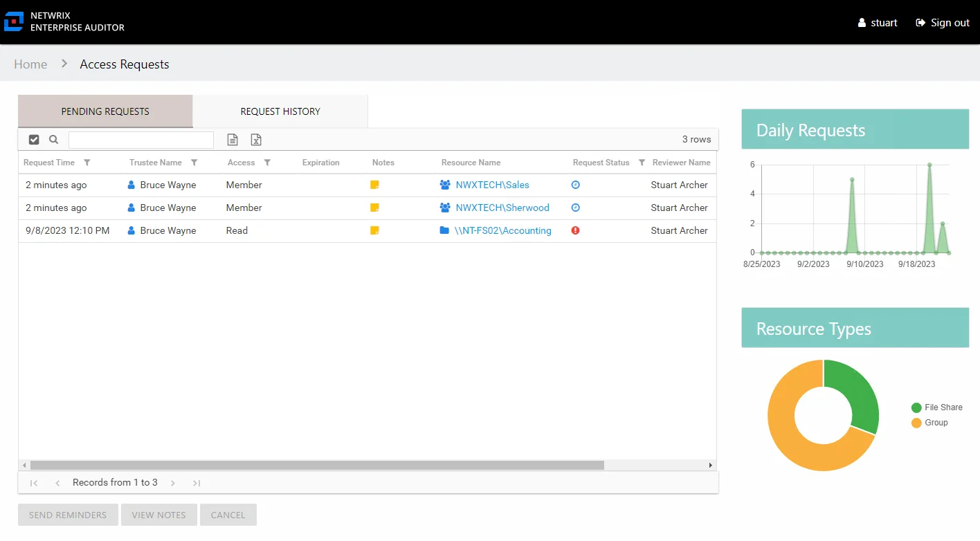Export grid to CSV document icon
This screenshot has height=541, width=980.
click(233, 140)
